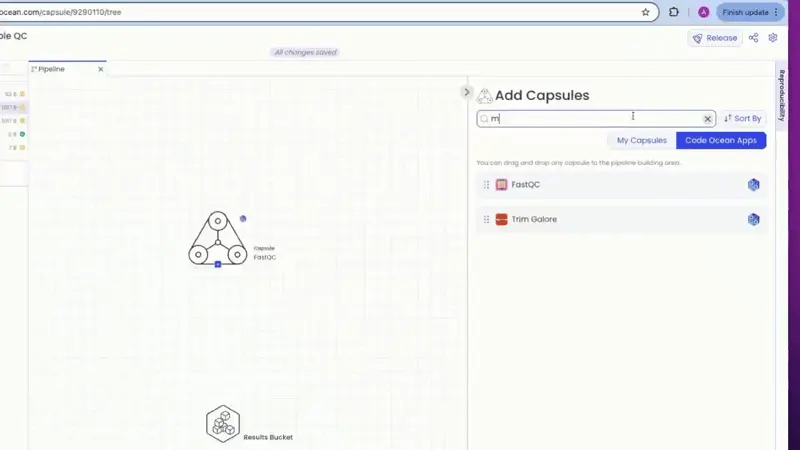Screen dimensions: 800x450
Task: Click the blue cube icon for Trim Galore
Action: point(753,219)
